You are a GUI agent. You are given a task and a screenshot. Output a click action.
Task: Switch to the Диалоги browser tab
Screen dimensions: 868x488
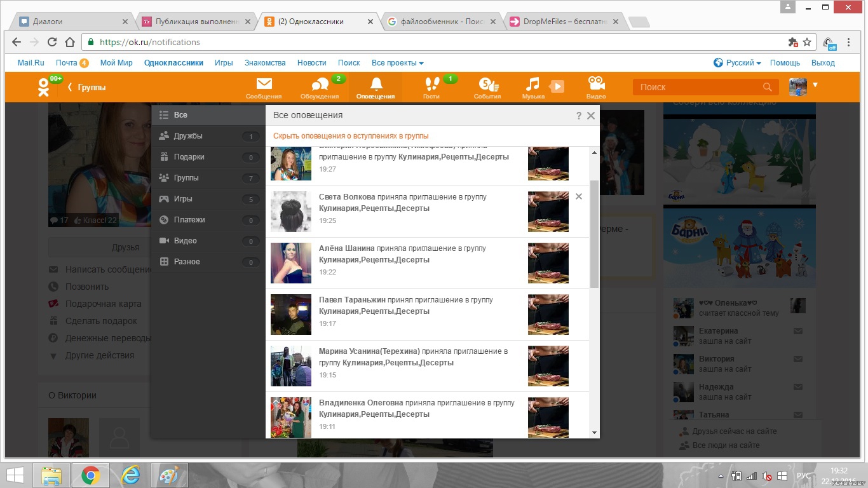pos(73,22)
